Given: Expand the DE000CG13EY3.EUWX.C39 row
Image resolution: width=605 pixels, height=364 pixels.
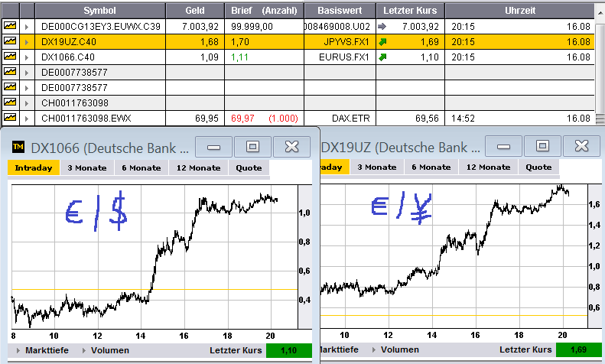Looking at the screenshot, I should click(x=27, y=27).
